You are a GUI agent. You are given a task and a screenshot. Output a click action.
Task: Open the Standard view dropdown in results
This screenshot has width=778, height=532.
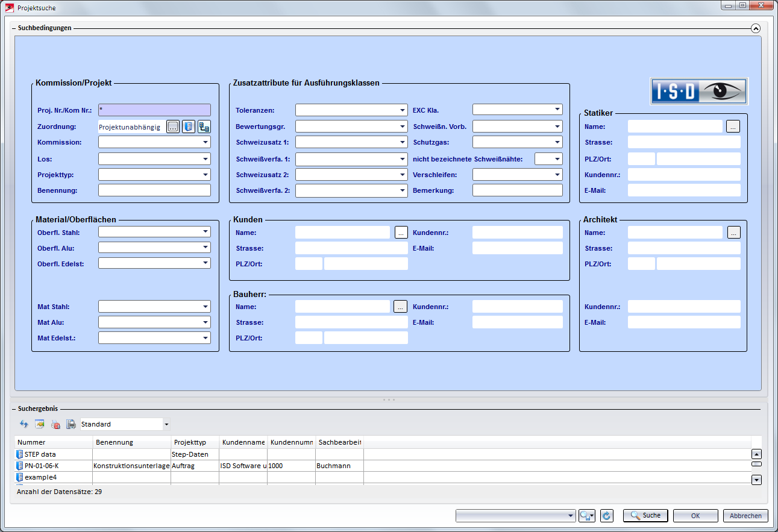(x=166, y=424)
